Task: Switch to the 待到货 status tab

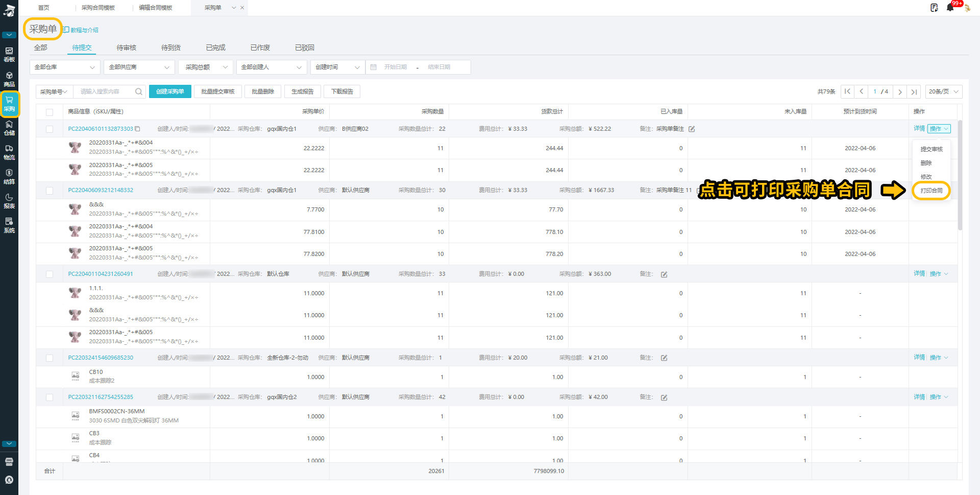Action: (x=171, y=48)
